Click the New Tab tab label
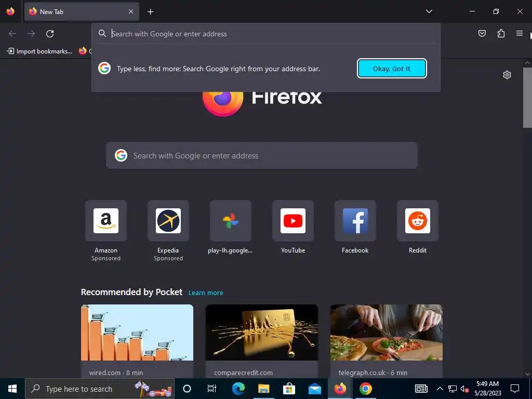The width and height of the screenshot is (532, 399). [51, 11]
